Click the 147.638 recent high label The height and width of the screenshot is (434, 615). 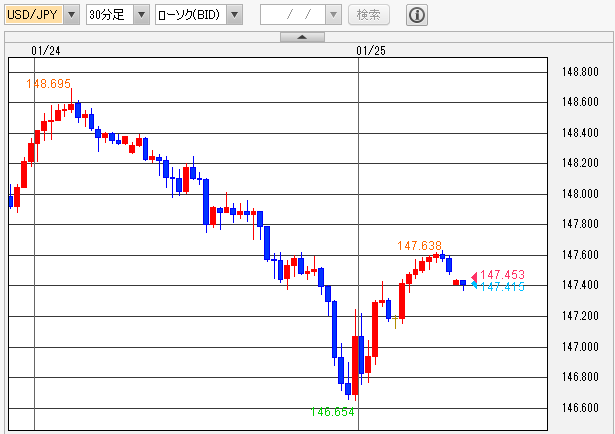point(419,246)
